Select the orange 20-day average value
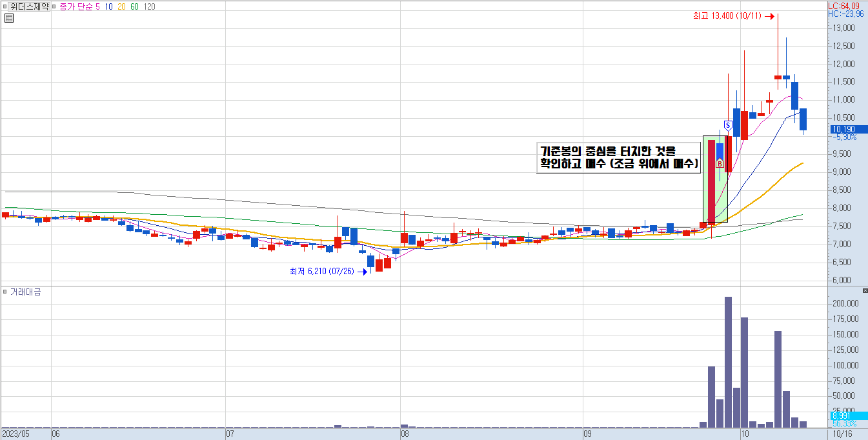Screen dimensions: 868x440 (121, 6)
